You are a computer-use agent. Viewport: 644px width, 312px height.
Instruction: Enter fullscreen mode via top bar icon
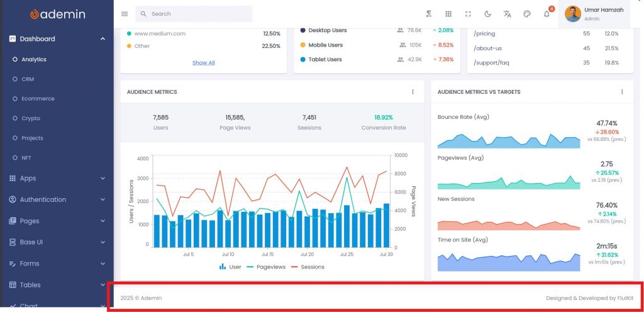(468, 14)
